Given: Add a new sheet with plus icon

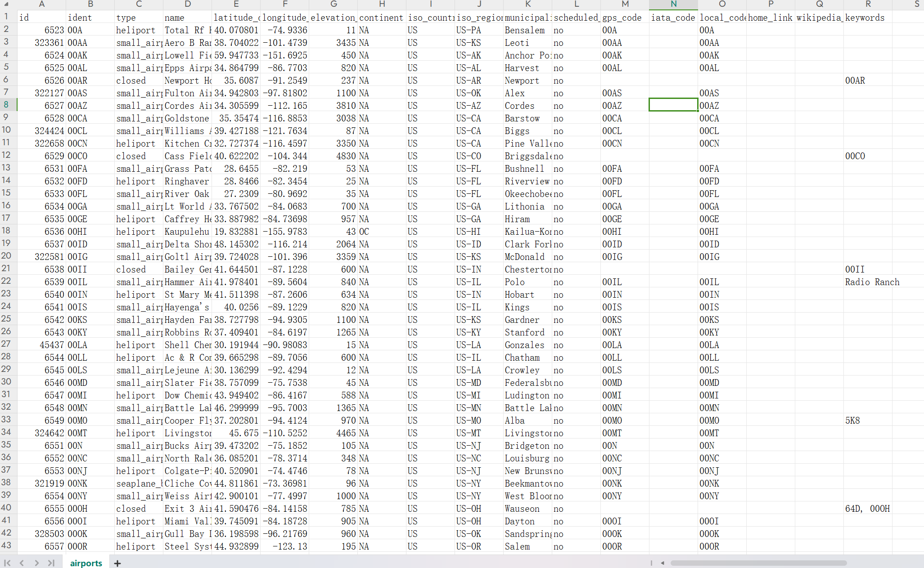Looking at the screenshot, I should tap(117, 563).
